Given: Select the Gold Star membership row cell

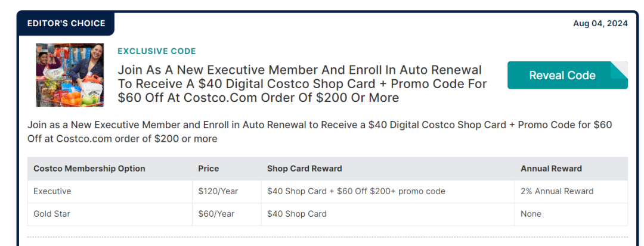Looking at the screenshot, I should (x=110, y=214).
